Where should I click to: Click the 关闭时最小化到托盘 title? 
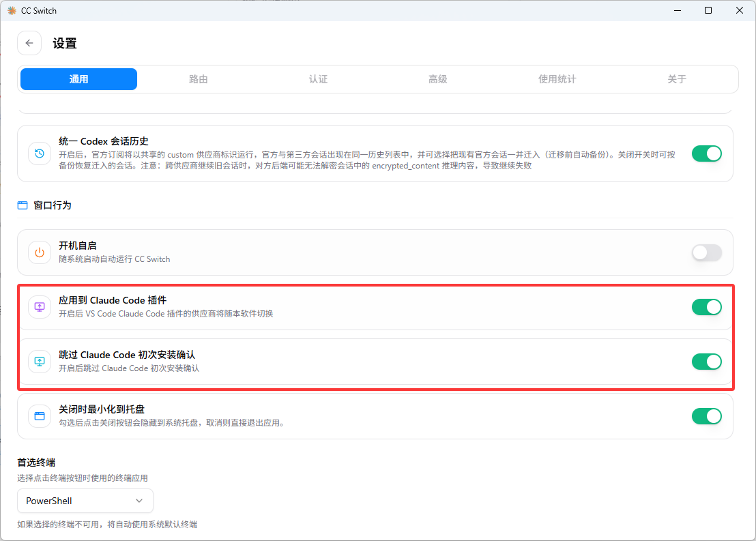(102, 409)
